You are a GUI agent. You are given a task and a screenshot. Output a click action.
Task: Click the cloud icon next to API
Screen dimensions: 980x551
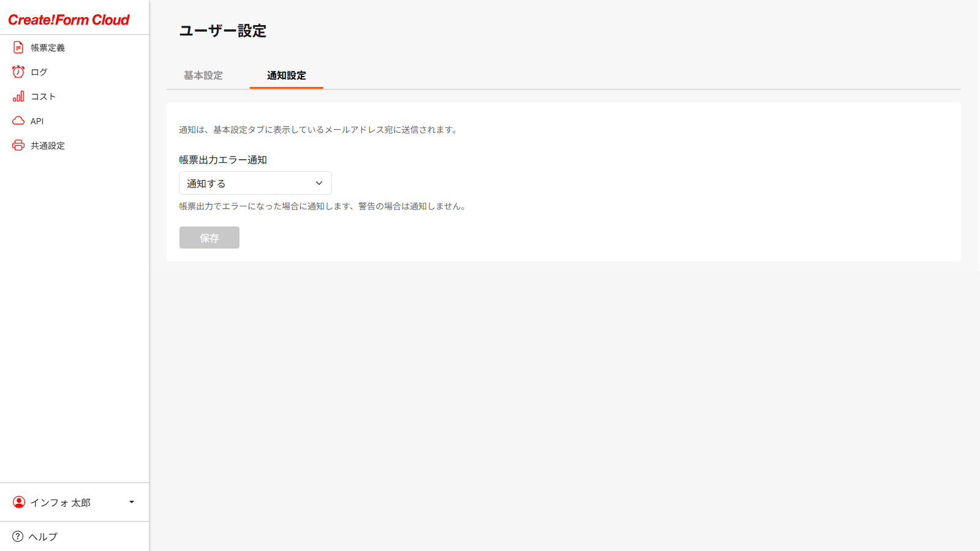[18, 121]
